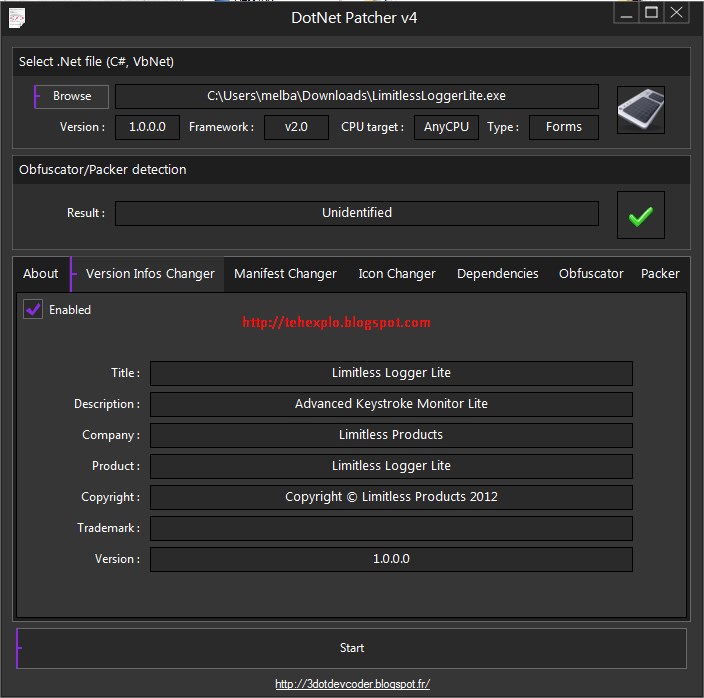Switch to the Packer tab
Viewport: 704px width, 698px height.
point(660,273)
